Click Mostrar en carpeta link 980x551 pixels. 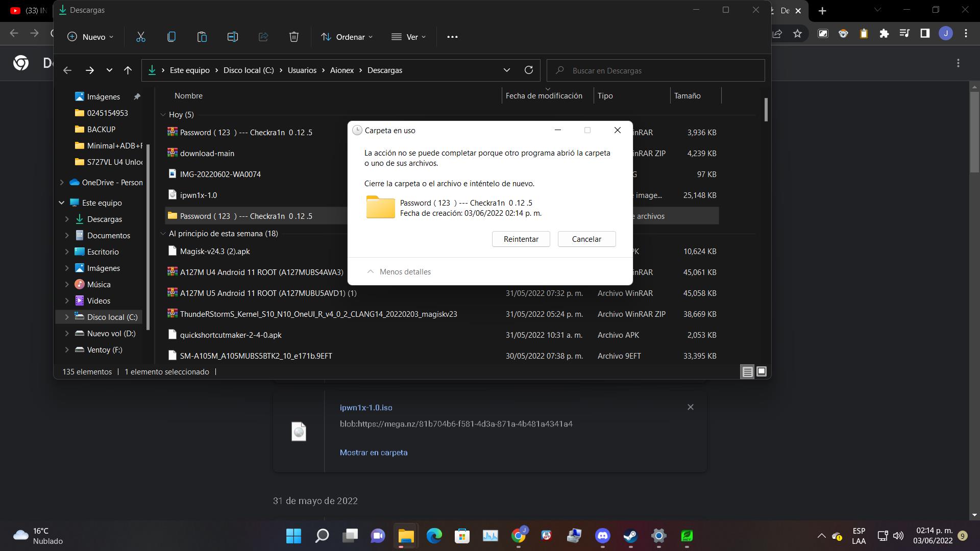click(x=373, y=453)
